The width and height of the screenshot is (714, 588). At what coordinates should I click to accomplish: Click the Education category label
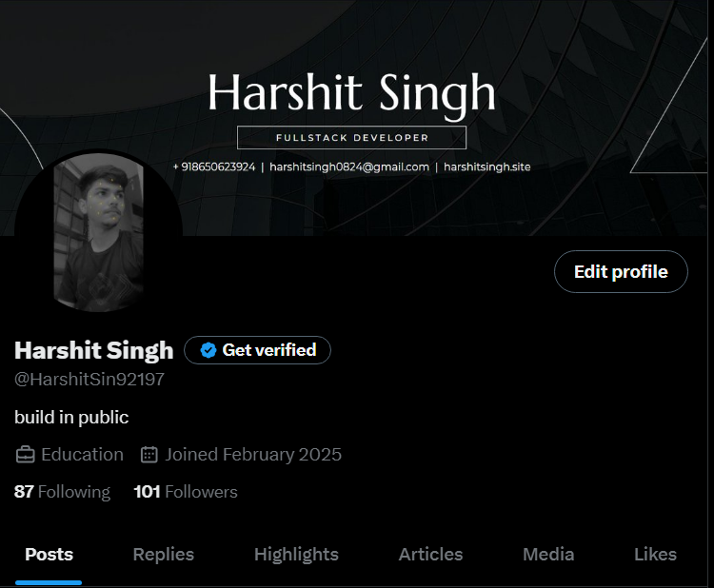82,455
